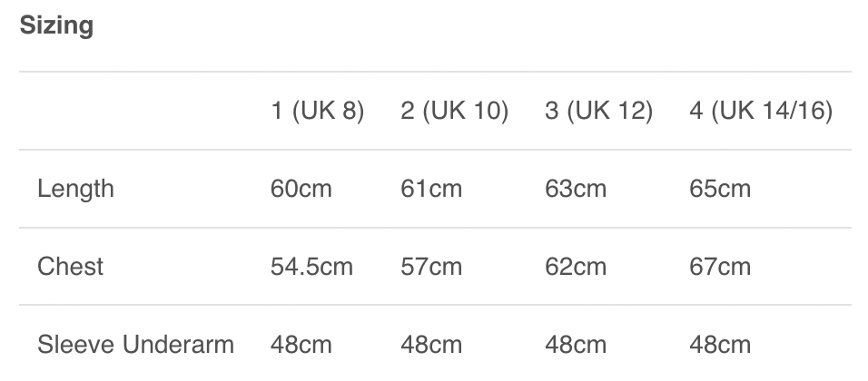Click 48cm sleeve value for size 1
This screenshot has height=381, width=868.
tap(301, 345)
